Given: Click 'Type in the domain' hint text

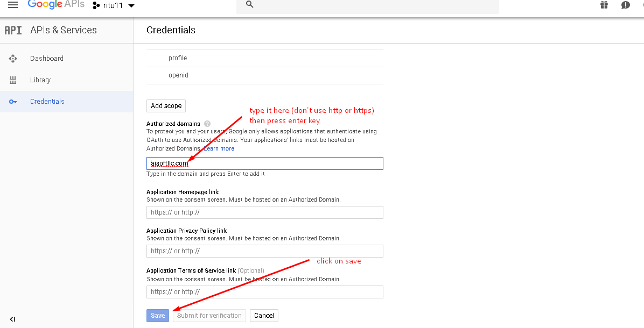Looking at the screenshot, I should pos(206,174).
